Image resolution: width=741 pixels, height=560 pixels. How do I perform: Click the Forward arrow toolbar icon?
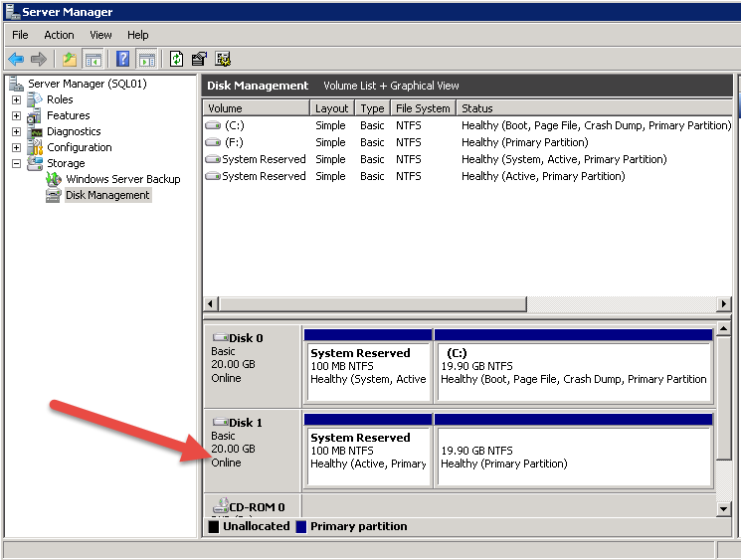38,59
